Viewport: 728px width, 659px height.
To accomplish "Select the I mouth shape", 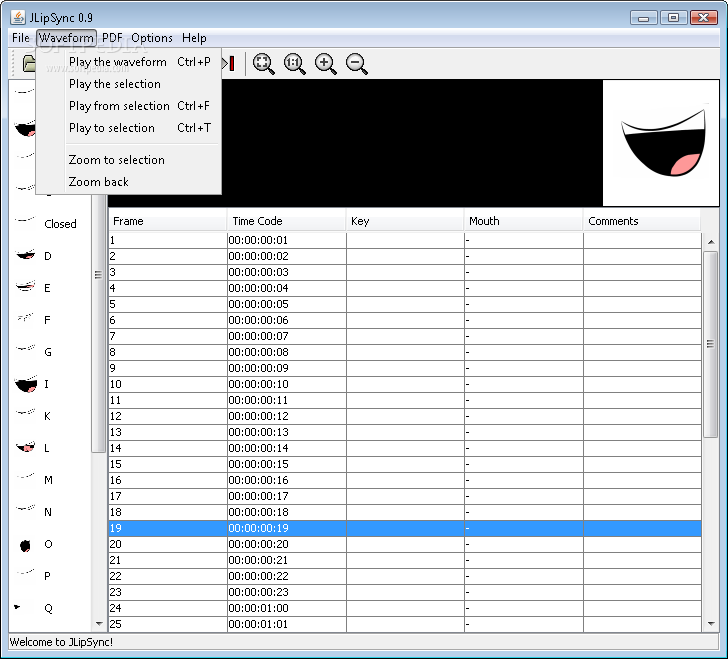I will (x=32, y=384).
